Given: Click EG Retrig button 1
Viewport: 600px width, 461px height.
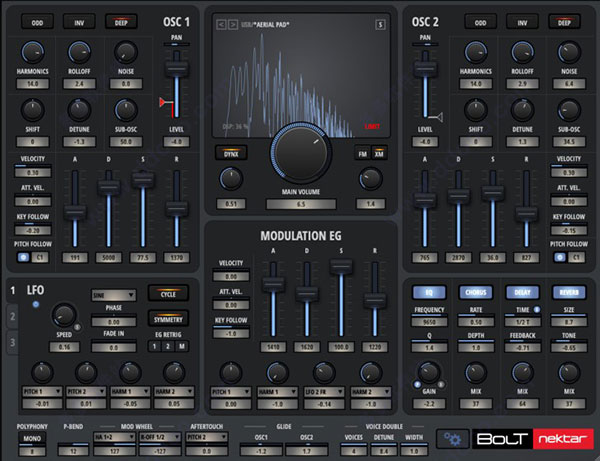Looking at the screenshot, I should click(x=154, y=347).
